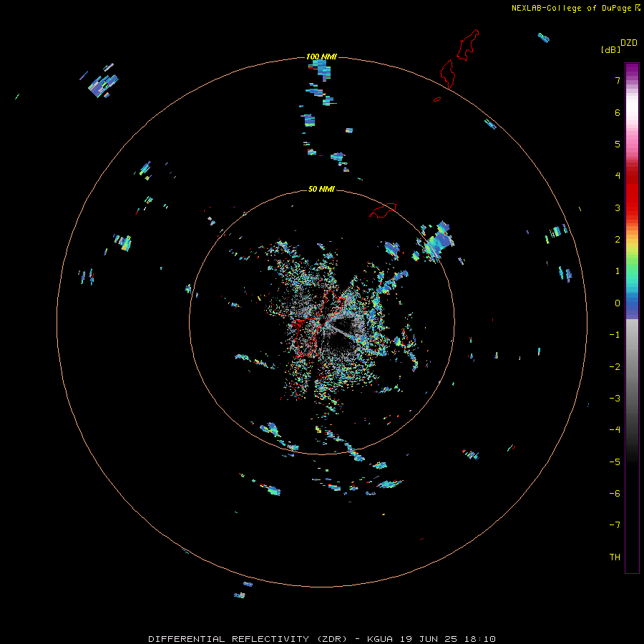Click the colorbar value -5 label

pos(615,462)
